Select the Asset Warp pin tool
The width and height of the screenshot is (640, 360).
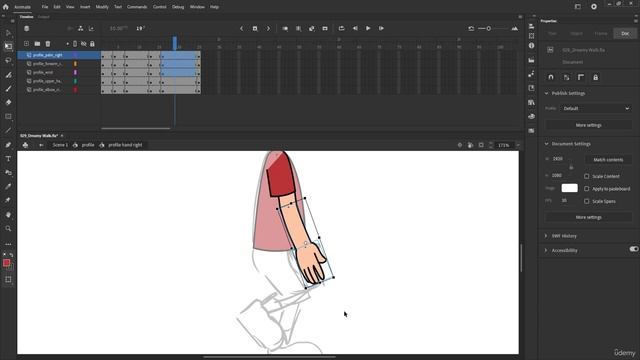click(8, 200)
